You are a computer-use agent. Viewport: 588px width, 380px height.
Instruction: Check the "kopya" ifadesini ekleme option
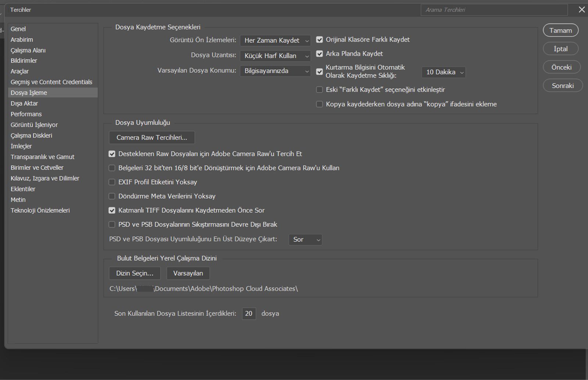coord(319,104)
